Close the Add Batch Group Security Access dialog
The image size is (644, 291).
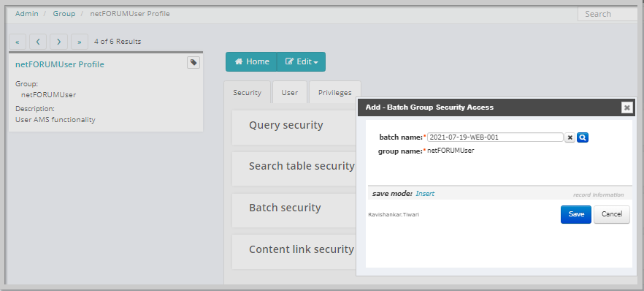[626, 107]
